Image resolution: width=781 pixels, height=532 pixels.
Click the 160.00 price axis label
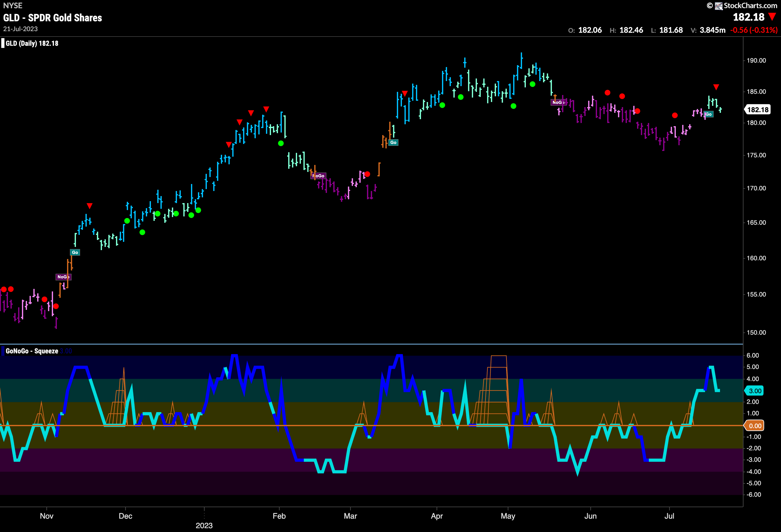tap(756, 258)
